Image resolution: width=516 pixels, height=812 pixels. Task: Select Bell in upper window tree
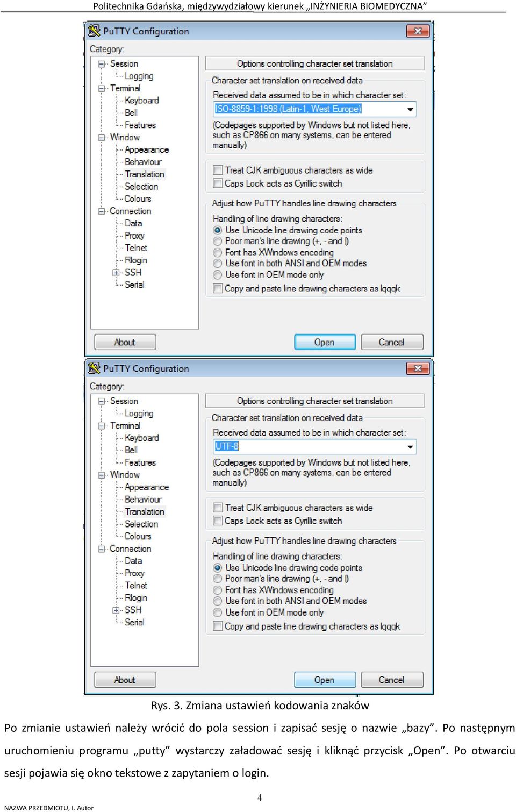point(131,112)
